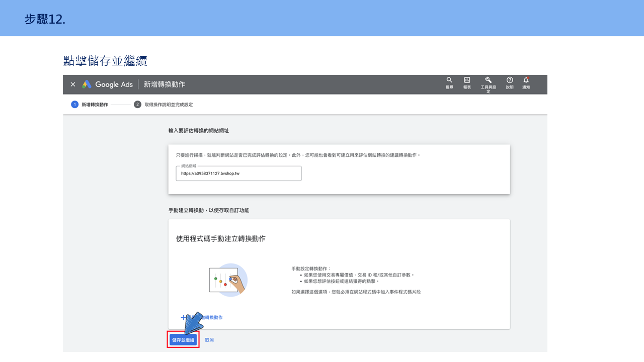Click the 網站網域 URL input field
This screenshot has width=644, height=362.
pos(238,173)
